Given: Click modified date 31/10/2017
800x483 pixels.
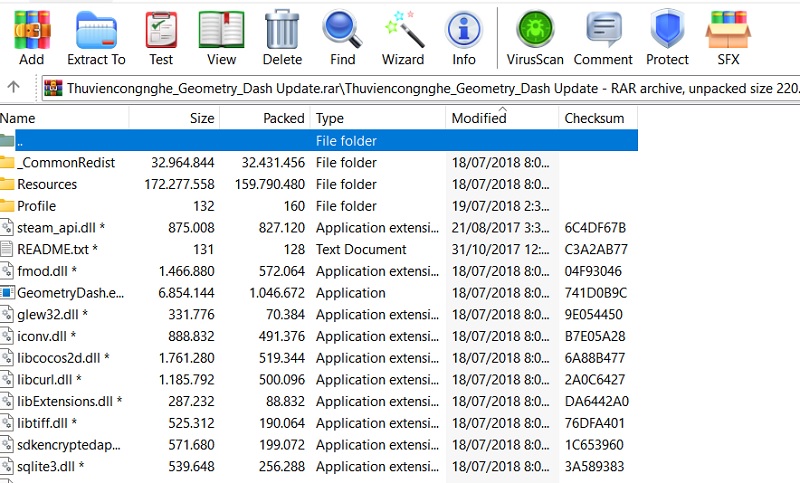Looking at the screenshot, I should [501, 249].
